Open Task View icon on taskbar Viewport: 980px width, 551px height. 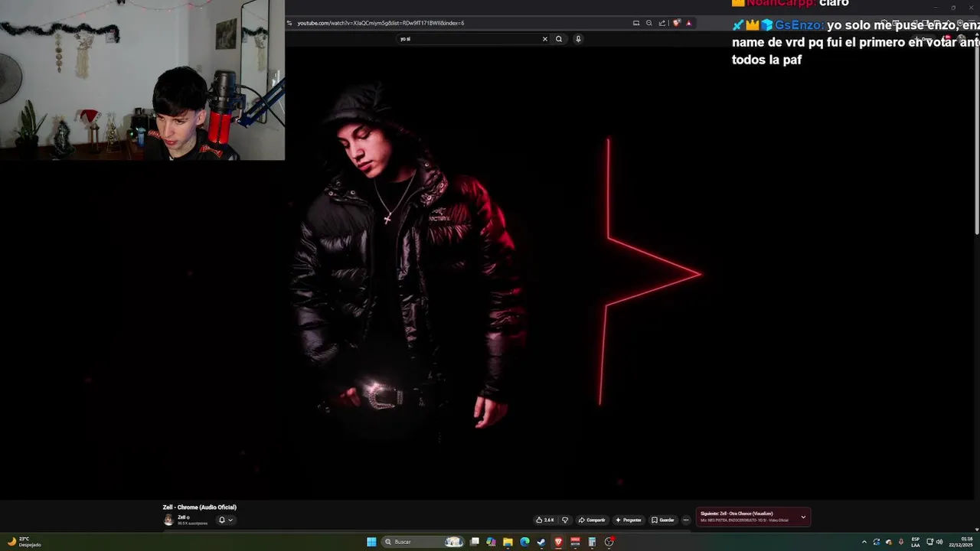click(475, 542)
